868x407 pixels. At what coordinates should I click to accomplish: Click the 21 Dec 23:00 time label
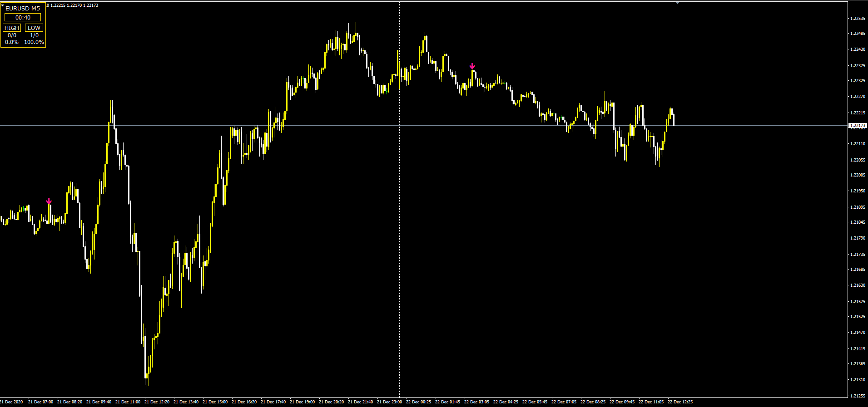click(390, 402)
